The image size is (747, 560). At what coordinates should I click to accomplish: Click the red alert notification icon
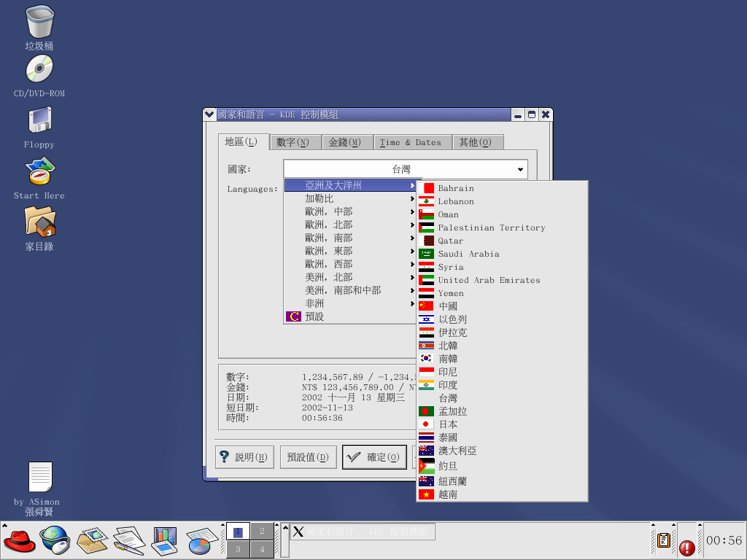coord(686,548)
